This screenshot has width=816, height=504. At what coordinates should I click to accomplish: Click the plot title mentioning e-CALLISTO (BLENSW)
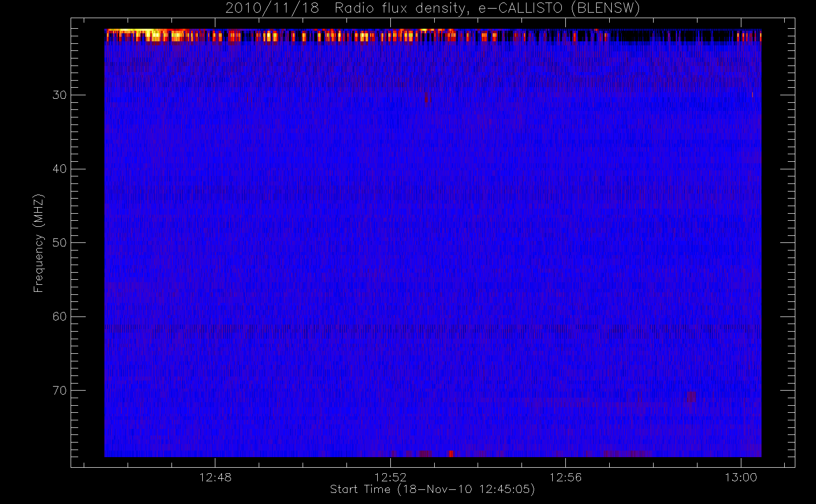coord(432,9)
